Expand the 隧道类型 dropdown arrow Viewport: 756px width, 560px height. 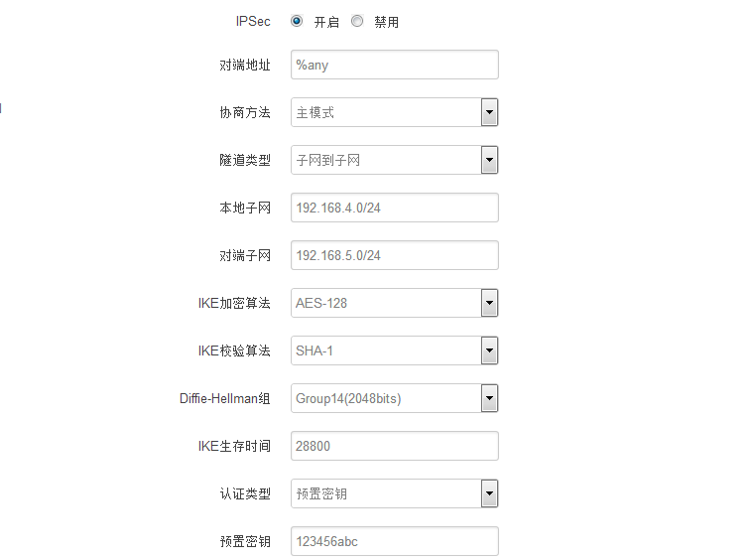point(489,160)
